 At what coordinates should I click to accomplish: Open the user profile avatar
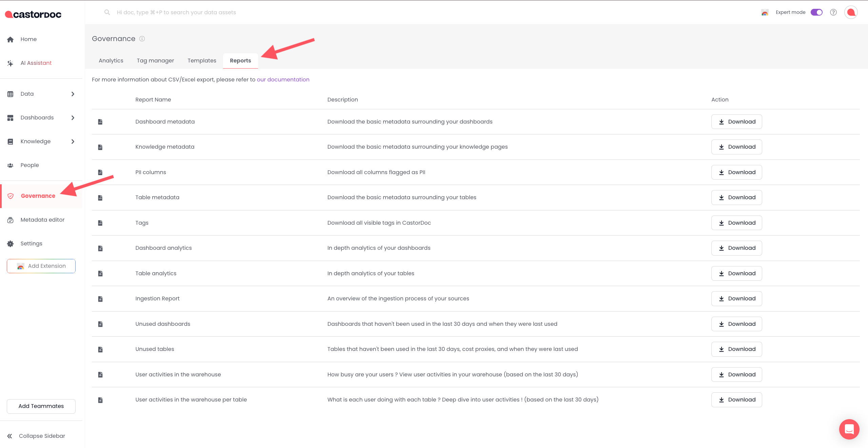[x=851, y=13]
